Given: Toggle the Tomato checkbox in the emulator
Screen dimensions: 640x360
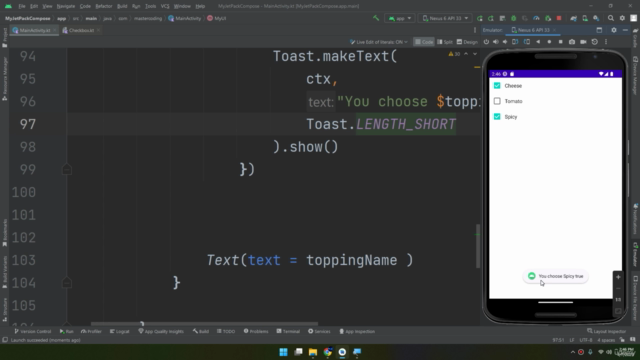Looking at the screenshot, I should click(x=497, y=101).
